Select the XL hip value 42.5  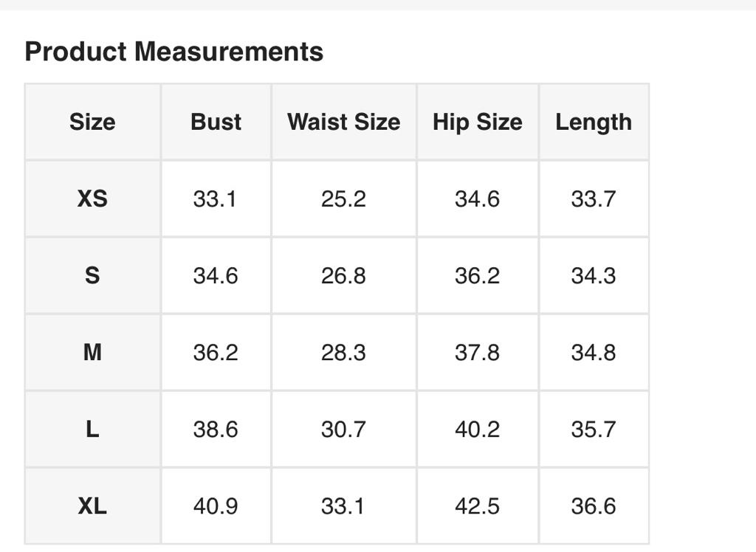pyautogui.click(x=477, y=506)
